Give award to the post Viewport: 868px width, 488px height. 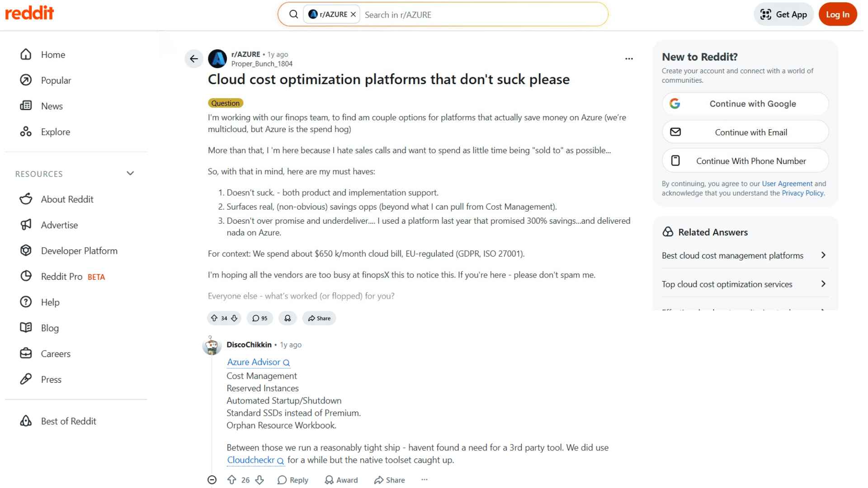coord(288,318)
